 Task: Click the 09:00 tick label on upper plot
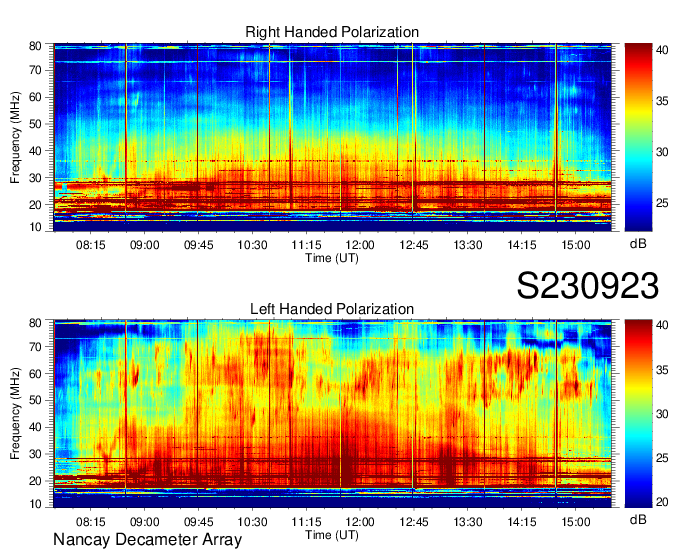[145, 245]
